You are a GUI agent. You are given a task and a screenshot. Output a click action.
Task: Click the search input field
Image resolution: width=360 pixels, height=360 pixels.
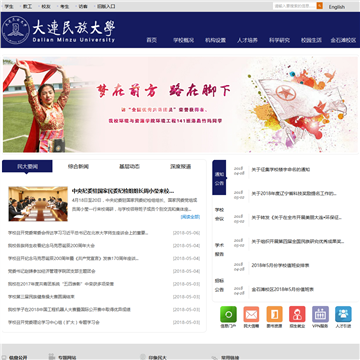pos(295,6)
